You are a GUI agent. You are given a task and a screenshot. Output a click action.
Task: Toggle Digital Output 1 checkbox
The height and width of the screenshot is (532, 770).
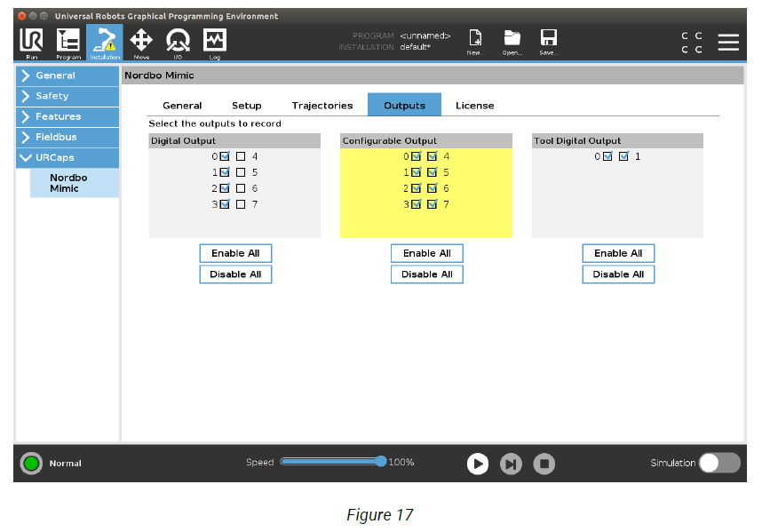(x=225, y=172)
